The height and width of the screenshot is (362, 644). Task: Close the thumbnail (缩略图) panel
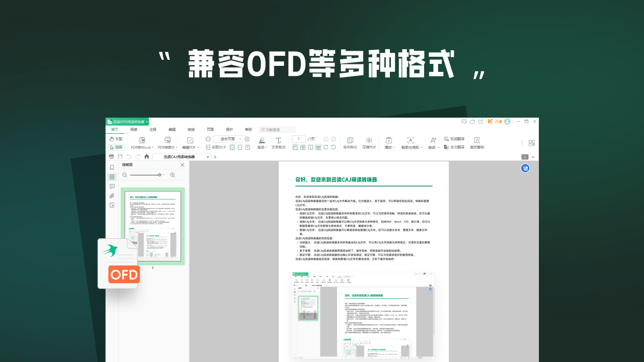(182, 165)
